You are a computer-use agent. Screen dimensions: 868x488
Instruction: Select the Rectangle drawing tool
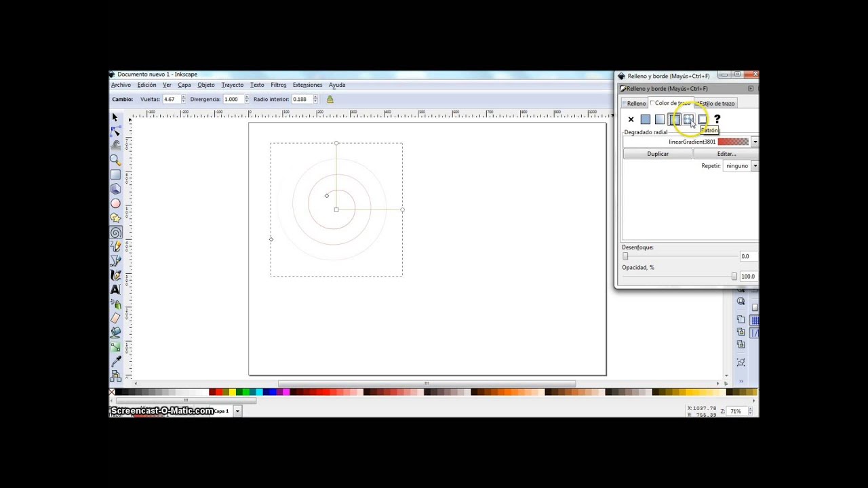pyautogui.click(x=115, y=175)
